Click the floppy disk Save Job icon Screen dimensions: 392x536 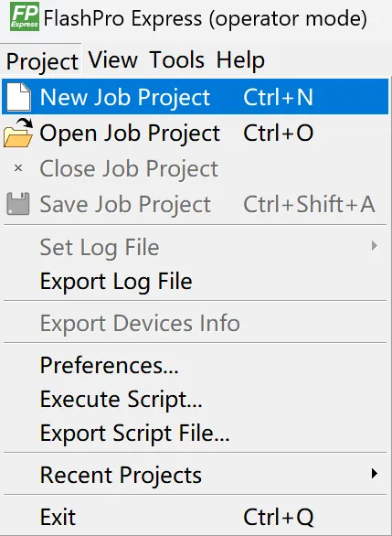[x=18, y=204]
